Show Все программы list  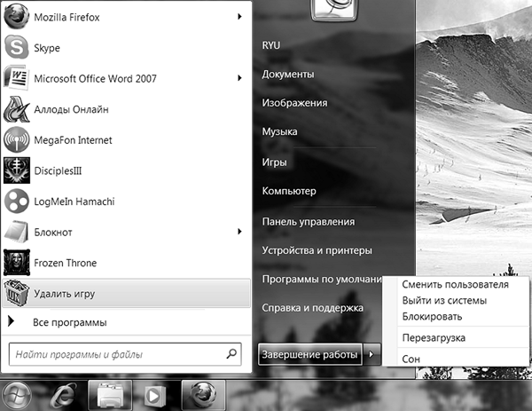pyautogui.click(x=69, y=322)
